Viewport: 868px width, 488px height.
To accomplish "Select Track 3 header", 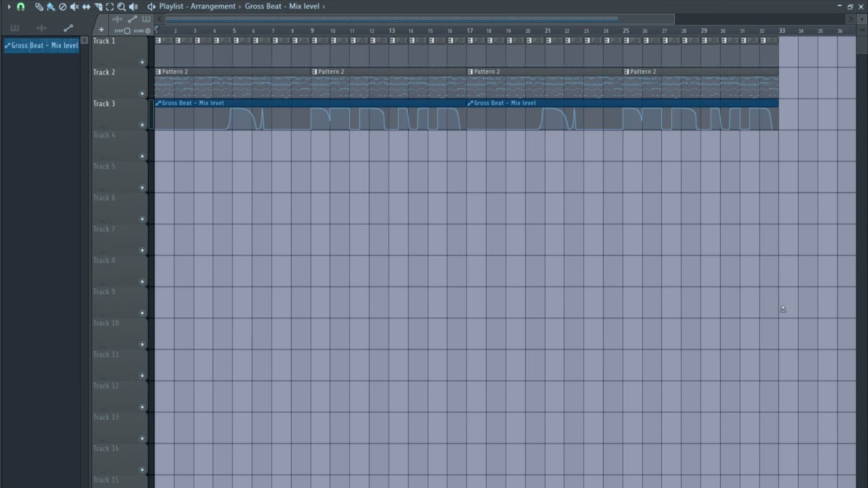I will [x=120, y=114].
